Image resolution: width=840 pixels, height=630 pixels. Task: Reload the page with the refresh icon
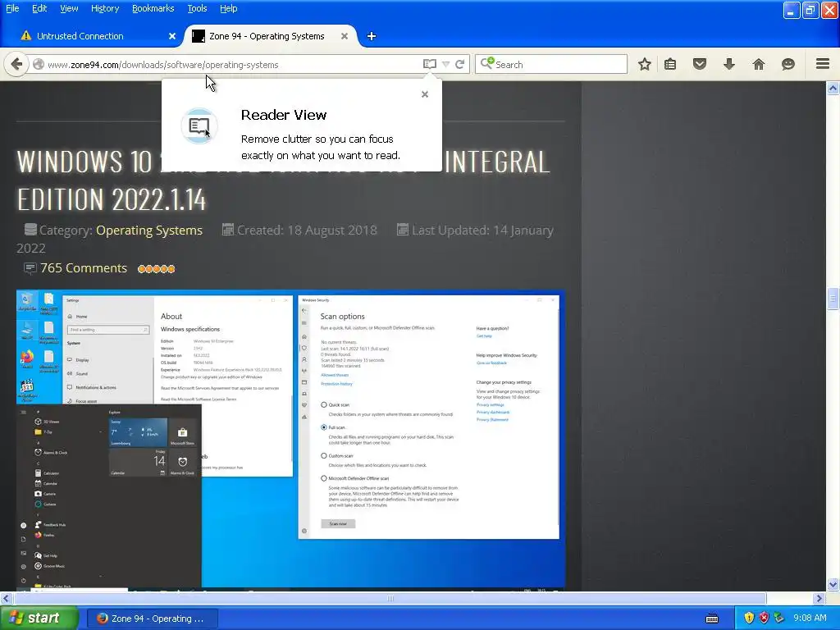click(459, 64)
